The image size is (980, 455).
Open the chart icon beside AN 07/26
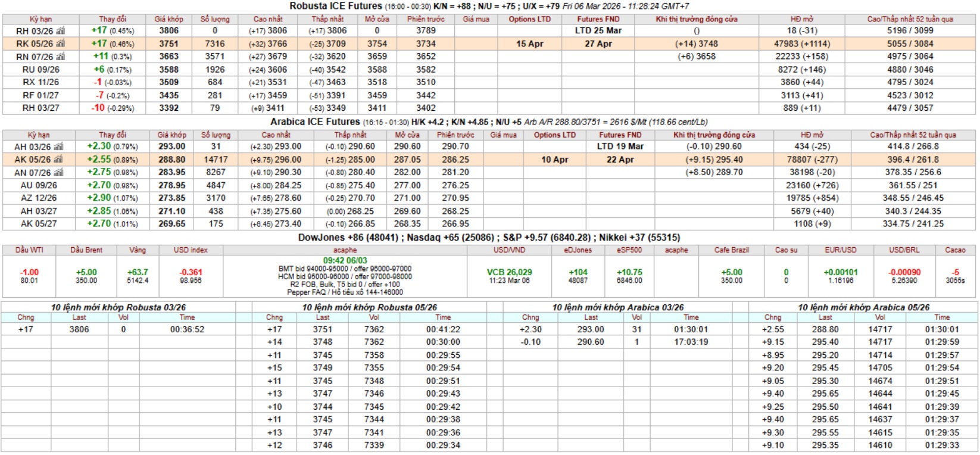[58, 173]
